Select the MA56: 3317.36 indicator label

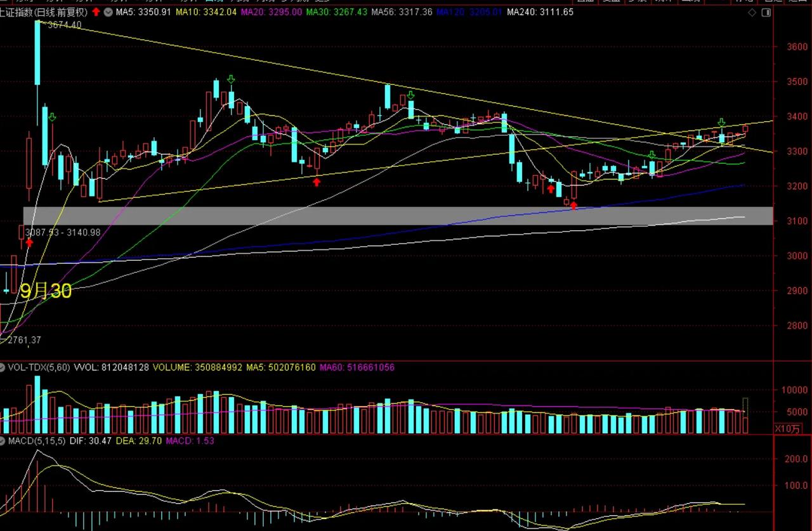402,12
